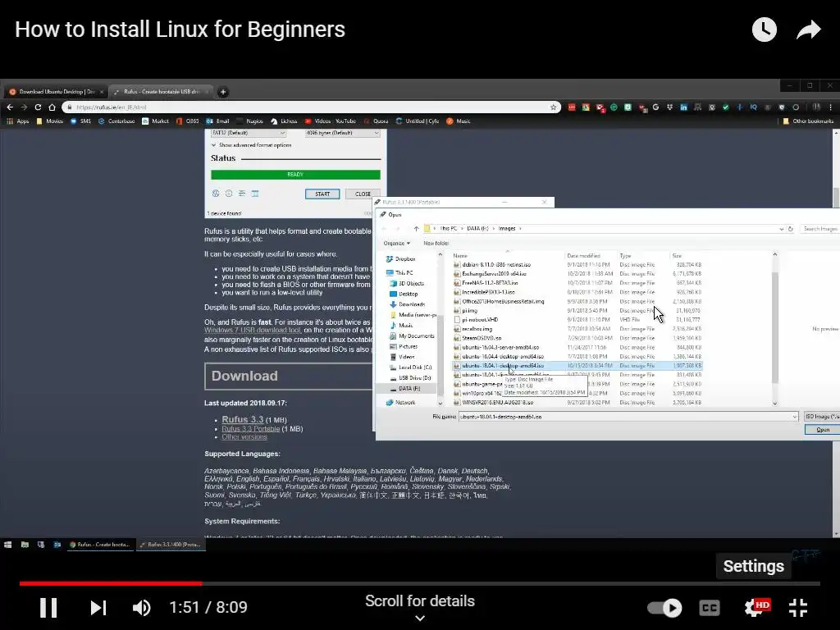Screen dimensions: 840x630
Task: Bookmark the page with the star icon
Action: click(554, 107)
